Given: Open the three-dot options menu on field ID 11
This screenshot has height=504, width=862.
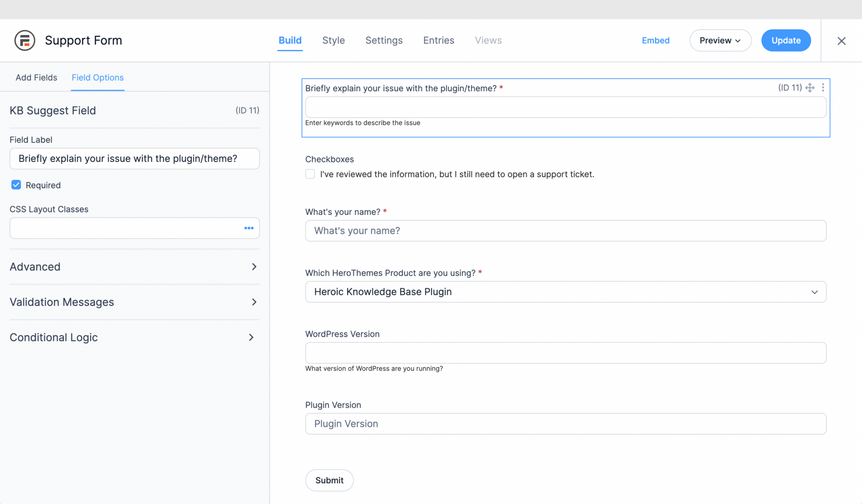Looking at the screenshot, I should pos(824,88).
